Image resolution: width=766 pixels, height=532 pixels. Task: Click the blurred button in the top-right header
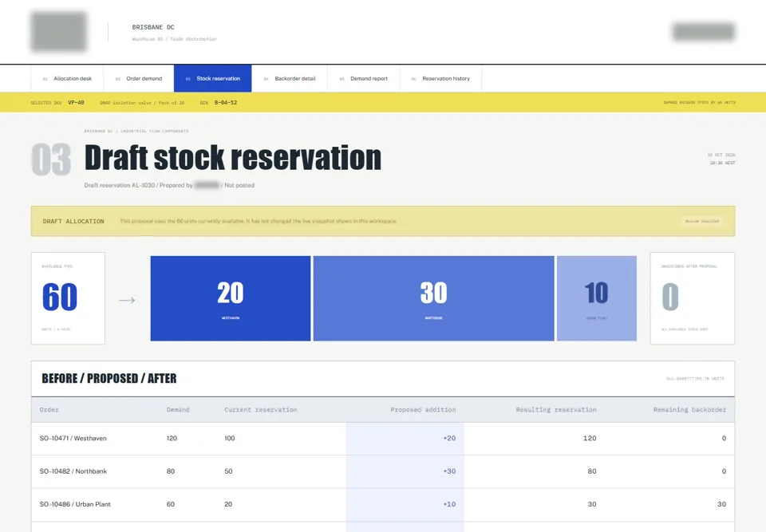tap(704, 32)
